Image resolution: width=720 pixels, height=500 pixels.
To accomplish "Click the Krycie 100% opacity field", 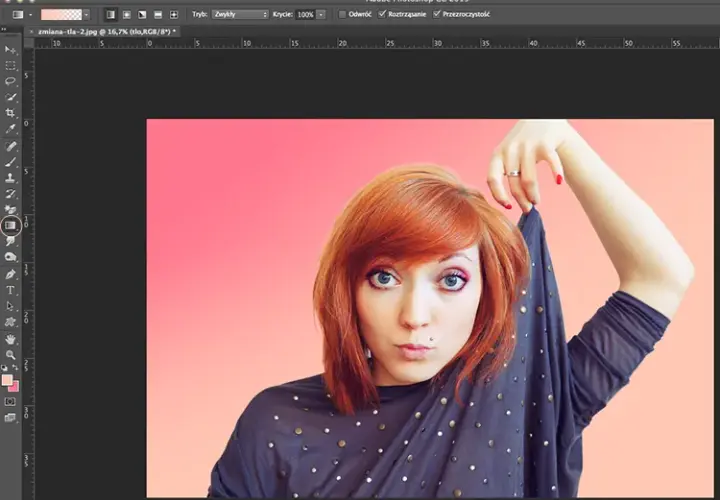I will coord(305,15).
